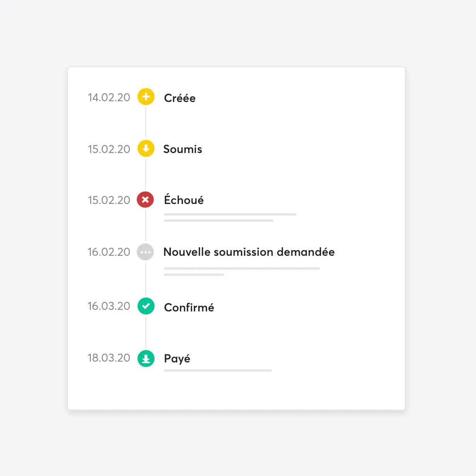Viewport: 476px width, 476px height.
Task: Open Nouvelle soumission demandée entry
Action: pyautogui.click(x=249, y=252)
